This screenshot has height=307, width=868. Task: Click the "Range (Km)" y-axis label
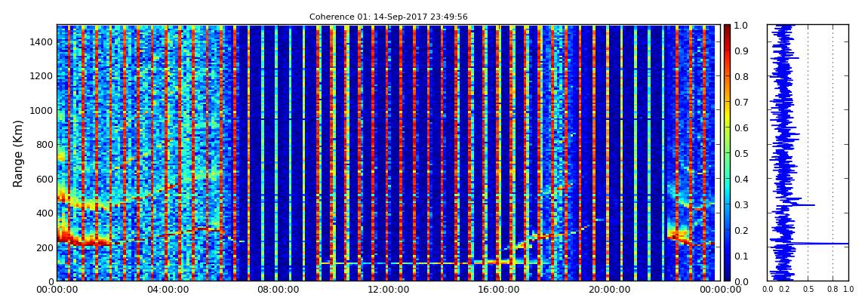point(17,153)
